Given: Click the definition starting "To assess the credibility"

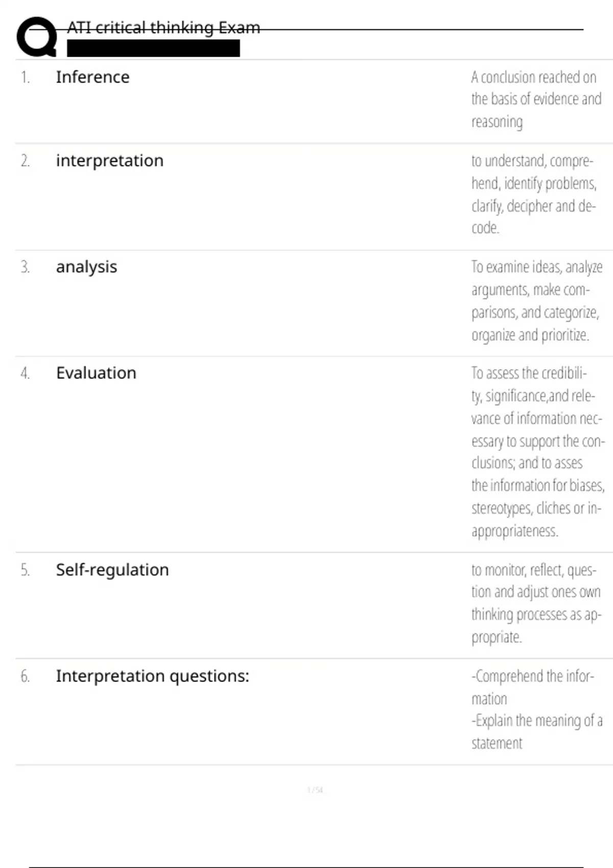Looking at the screenshot, I should click(536, 451).
